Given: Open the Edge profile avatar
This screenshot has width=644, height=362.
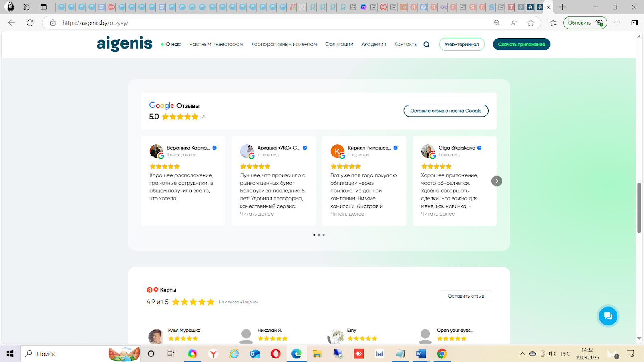Looking at the screenshot, I should point(10,7).
